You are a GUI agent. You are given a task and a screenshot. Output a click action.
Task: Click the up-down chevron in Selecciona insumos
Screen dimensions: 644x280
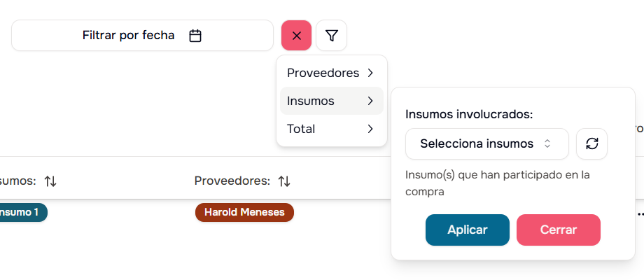547,143
